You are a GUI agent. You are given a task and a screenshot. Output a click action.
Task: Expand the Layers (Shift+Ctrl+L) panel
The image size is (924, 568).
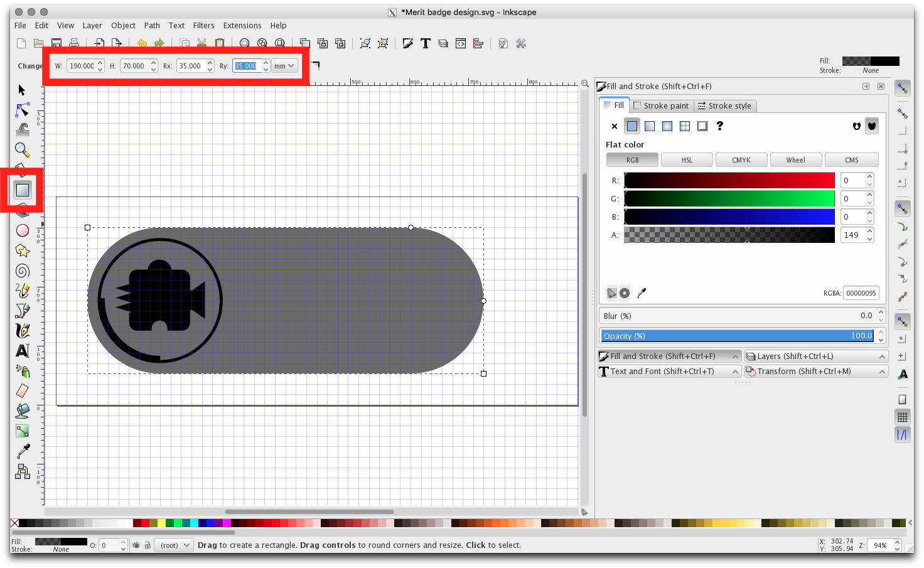(x=815, y=356)
